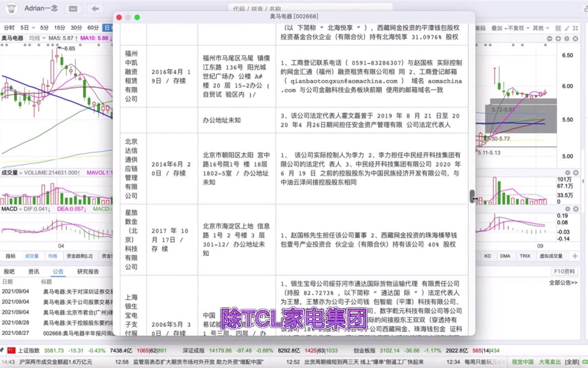
Task: Select the 均线 indicator tab at bottom
Action: click(x=53, y=256)
